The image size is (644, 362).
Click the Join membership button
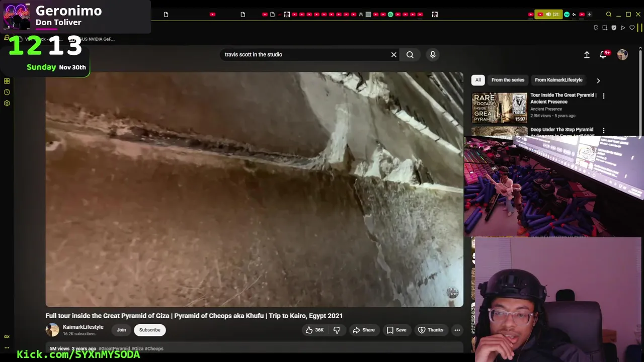tap(121, 330)
